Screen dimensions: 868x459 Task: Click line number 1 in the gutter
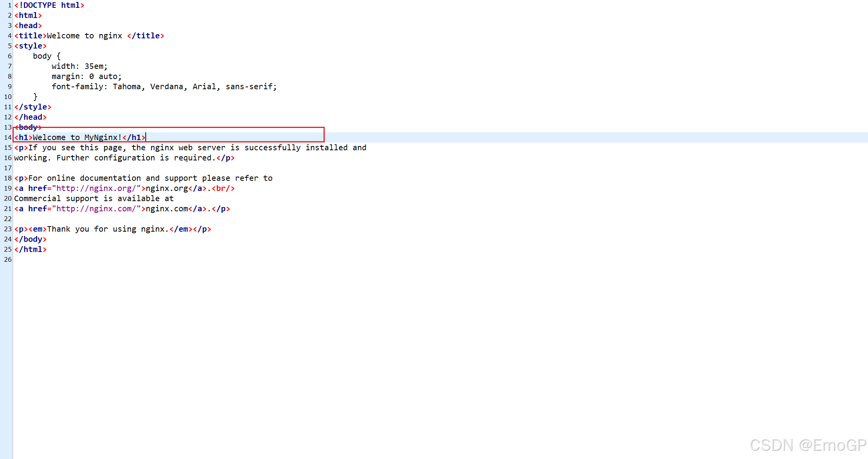pyautogui.click(x=10, y=5)
